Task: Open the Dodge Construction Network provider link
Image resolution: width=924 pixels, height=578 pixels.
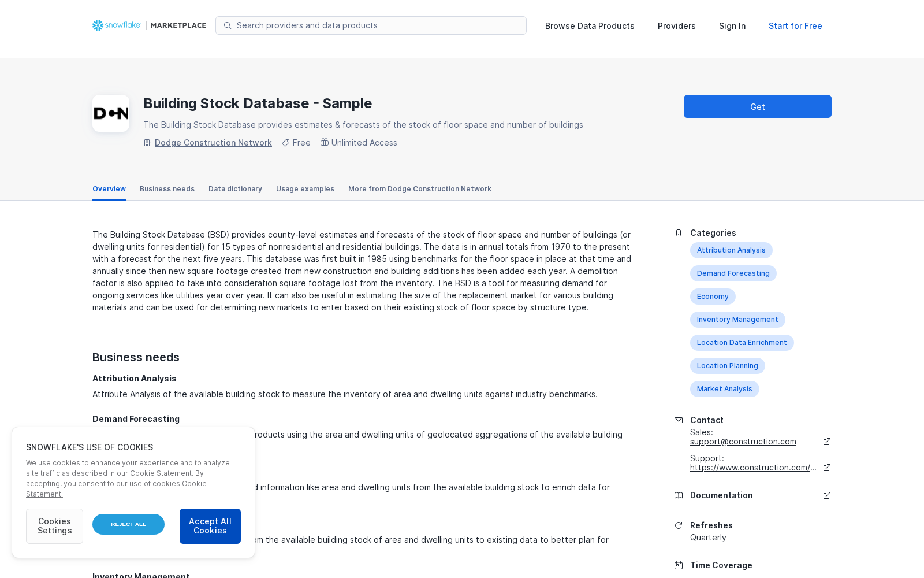Action: point(213,143)
